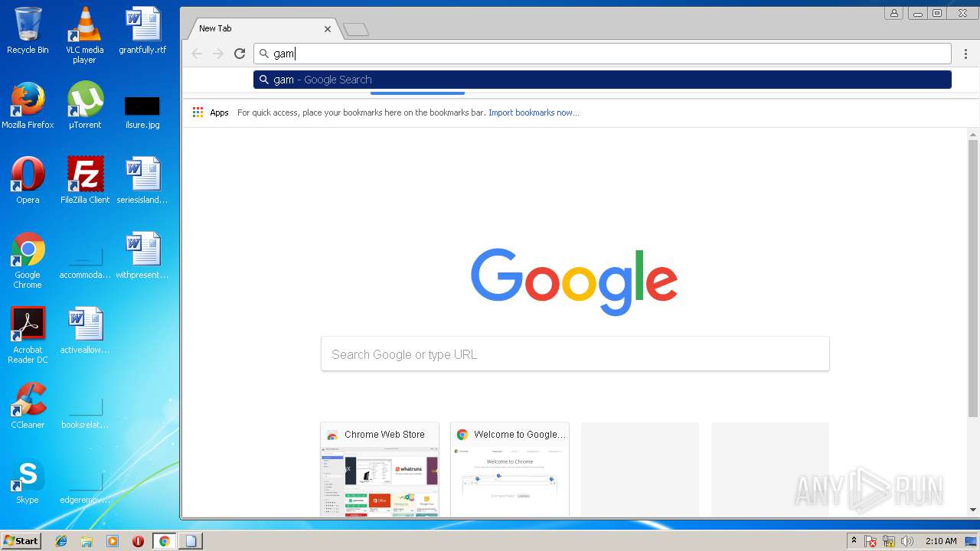This screenshot has height=551, width=980.
Task: Open the Apps shortcut in bookmarks bar
Action: (211, 112)
